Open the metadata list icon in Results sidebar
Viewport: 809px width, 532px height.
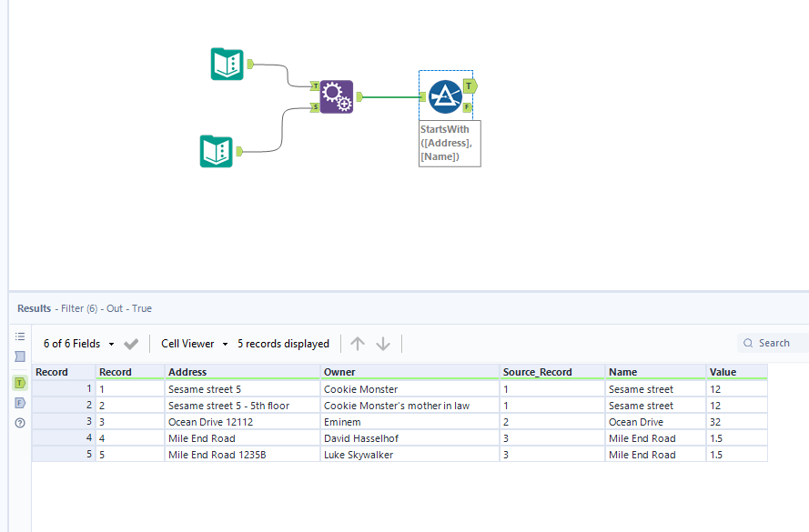[x=20, y=337]
